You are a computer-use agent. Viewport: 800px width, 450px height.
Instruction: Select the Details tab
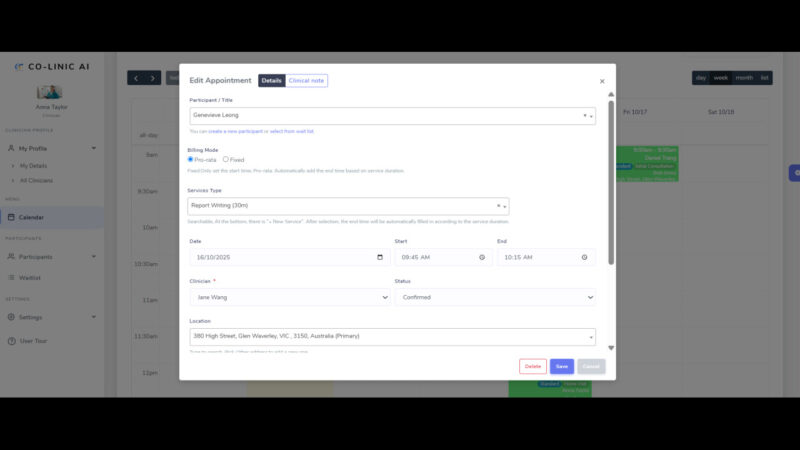point(271,81)
